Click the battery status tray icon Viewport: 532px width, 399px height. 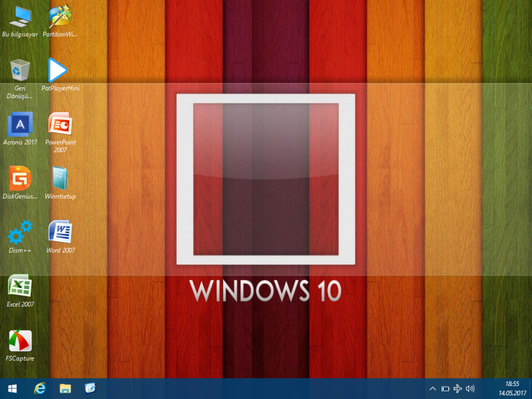click(x=445, y=389)
